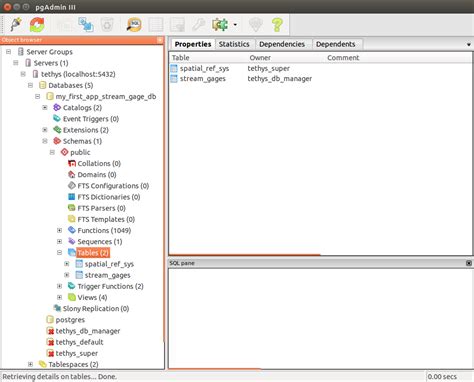
Task: Click the plug connection icon in toolbar
Action: (16, 24)
